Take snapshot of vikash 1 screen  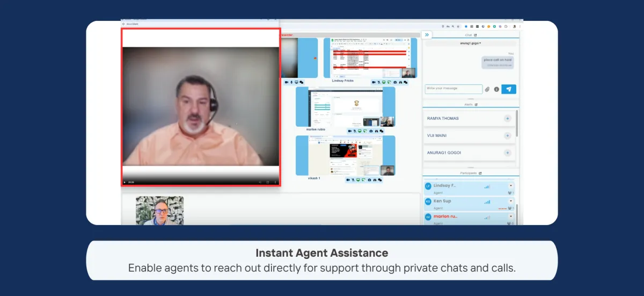pos(369,180)
